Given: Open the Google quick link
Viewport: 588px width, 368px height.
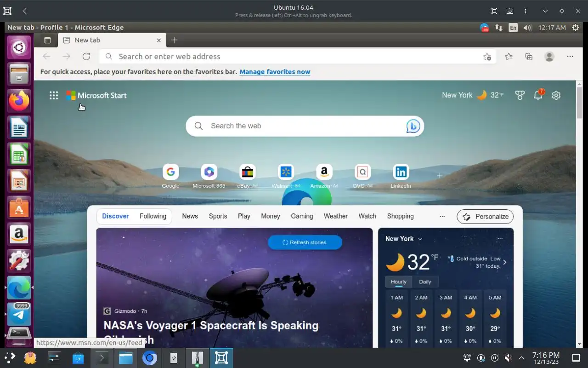Looking at the screenshot, I should click(170, 176).
